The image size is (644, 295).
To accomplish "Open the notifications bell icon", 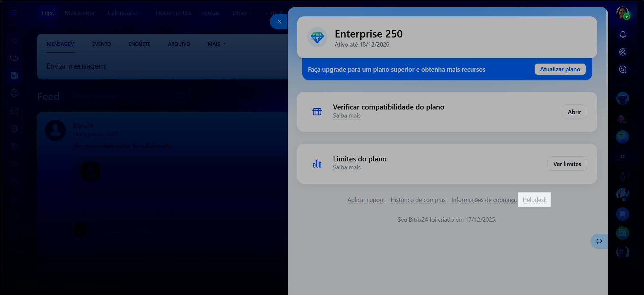I will tap(623, 34).
